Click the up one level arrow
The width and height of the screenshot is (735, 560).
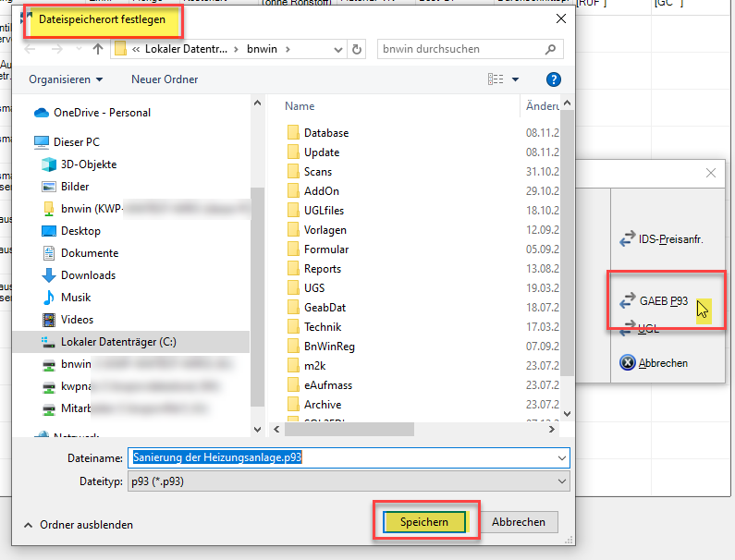click(x=97, y=49)
